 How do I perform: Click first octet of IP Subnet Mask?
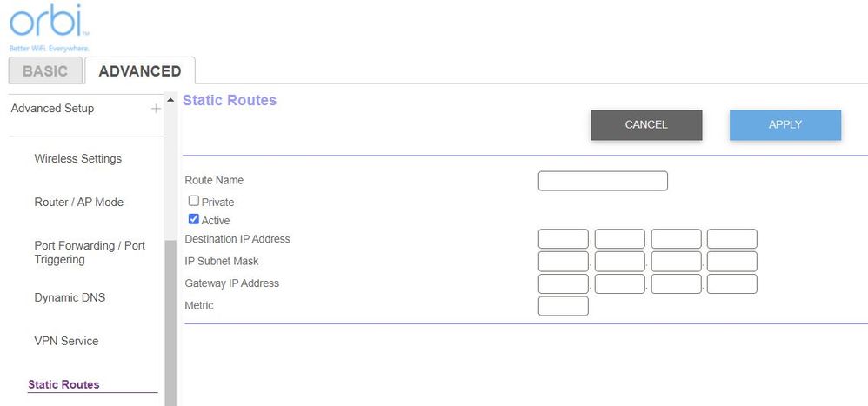(x=563, y=262)
